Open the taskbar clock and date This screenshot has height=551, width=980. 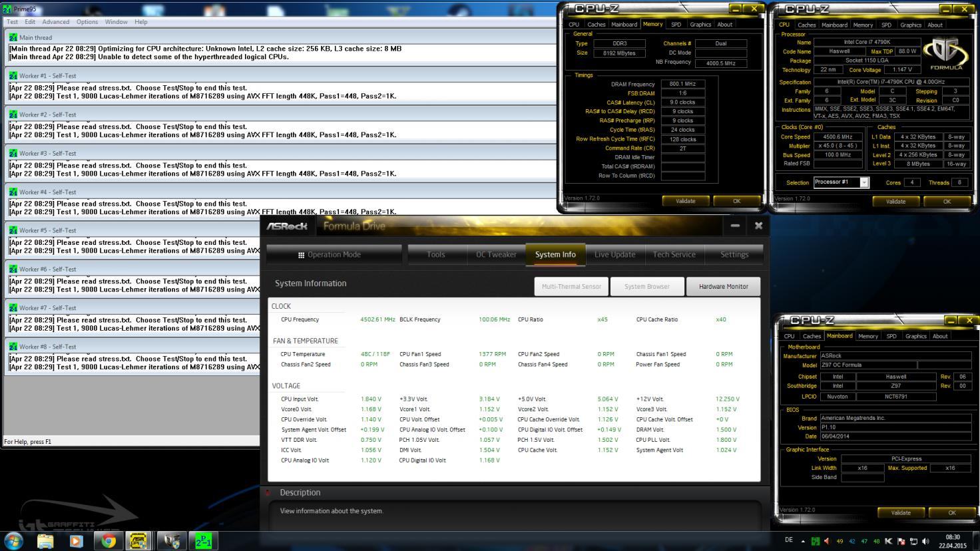point(953,541)
